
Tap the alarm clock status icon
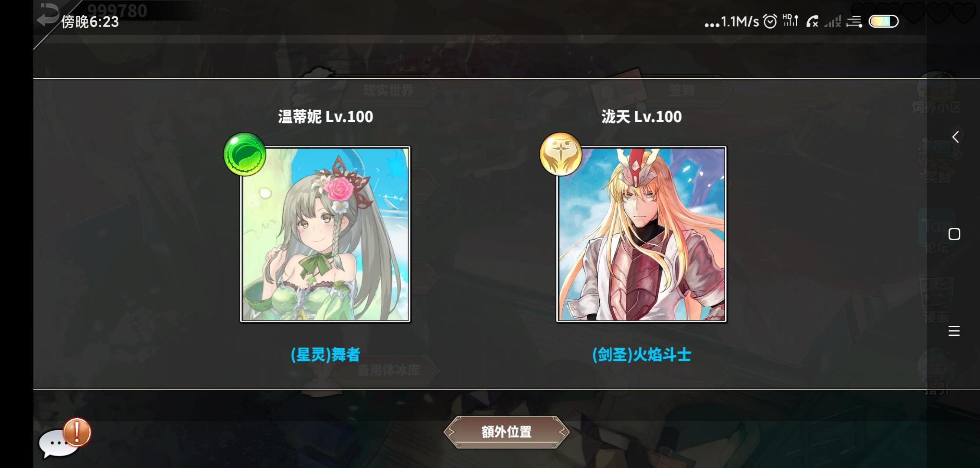point(770,21)
